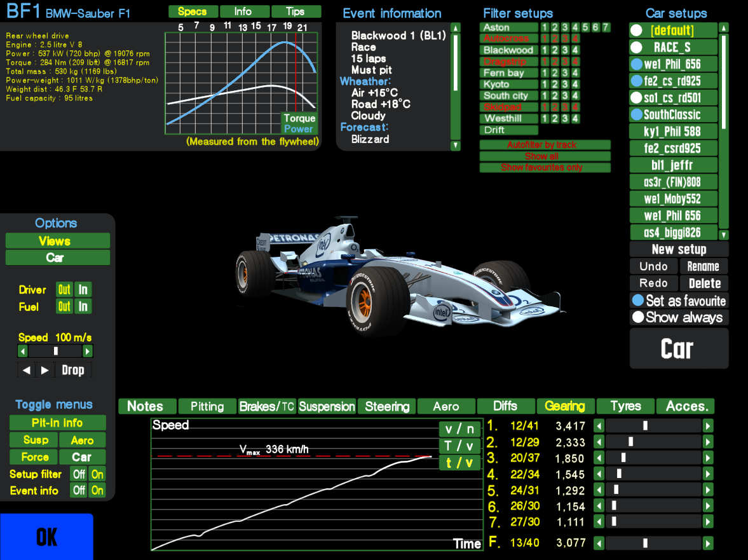Viewport: 748px width, 560px height.
Task: Increase gear 2 ratio with right arrow
Action: 708,442
